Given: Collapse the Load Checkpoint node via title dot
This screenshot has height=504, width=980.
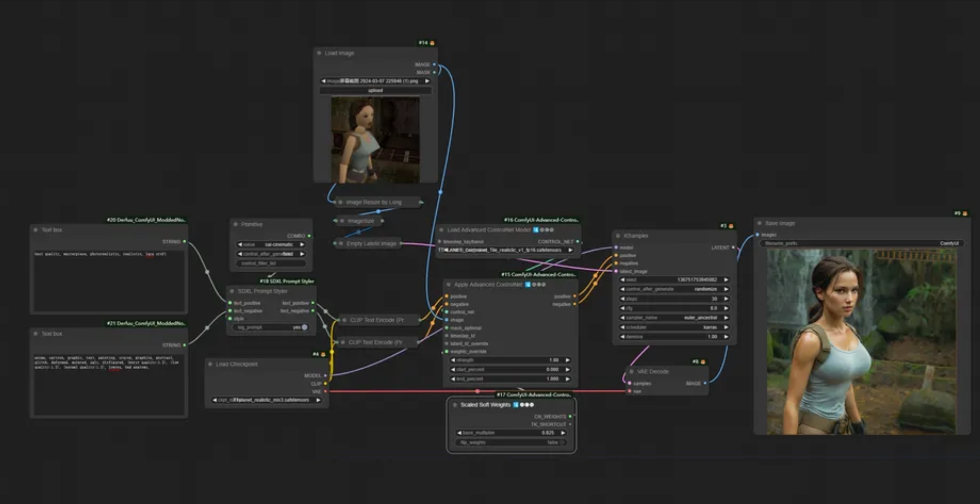Looking at the screenshot, I should coord(210,364).
